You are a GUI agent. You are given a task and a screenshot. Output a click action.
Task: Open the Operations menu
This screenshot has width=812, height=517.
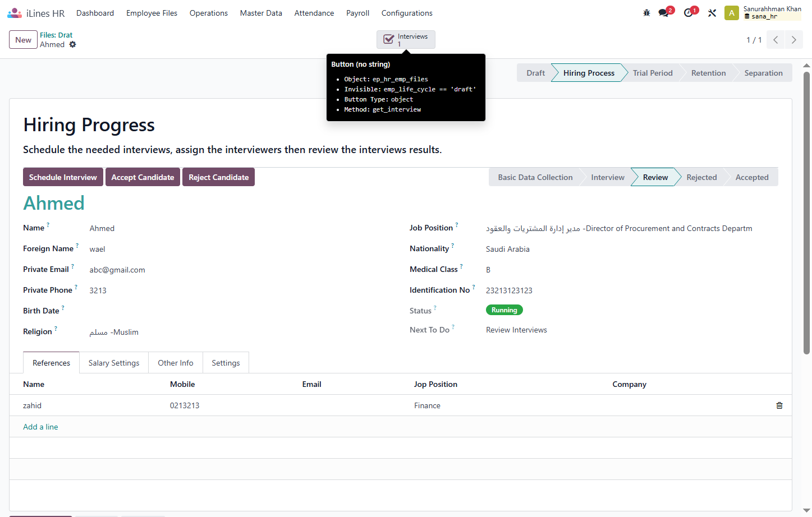pyautogui.click(x=208, y=13)
